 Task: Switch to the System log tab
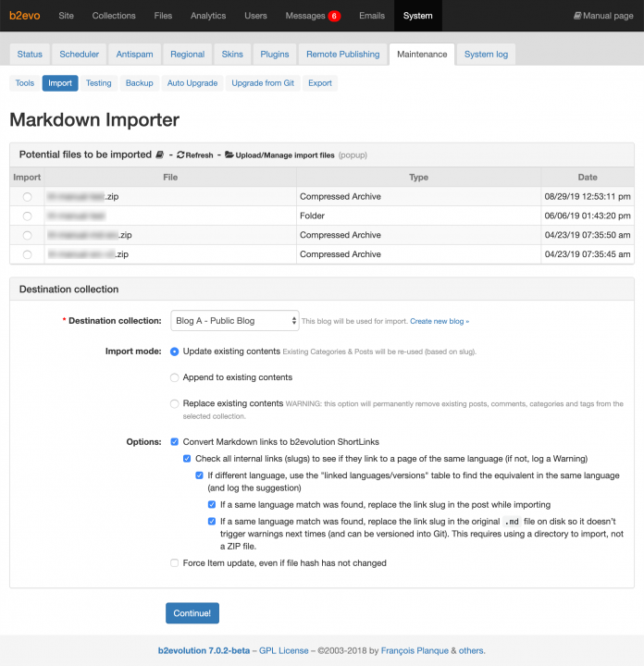pos(486,55)
